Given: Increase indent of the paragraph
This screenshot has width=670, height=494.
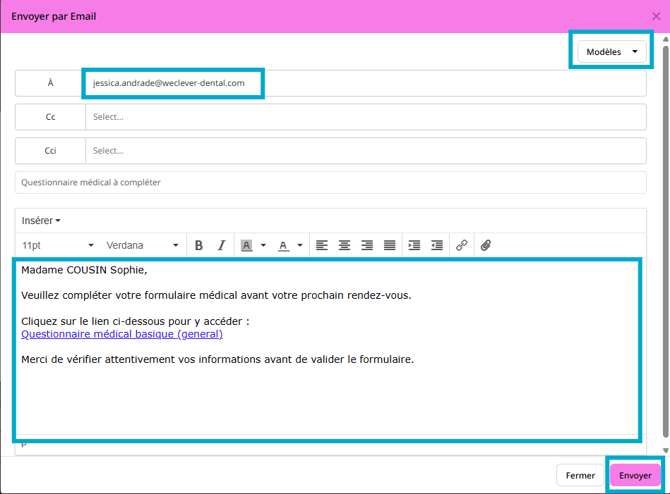Looking at the screenshot, I should tap(414, 245).
